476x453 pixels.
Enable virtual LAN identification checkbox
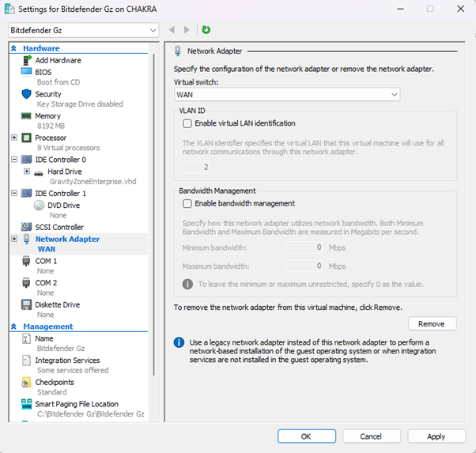(x=187, y=123)
